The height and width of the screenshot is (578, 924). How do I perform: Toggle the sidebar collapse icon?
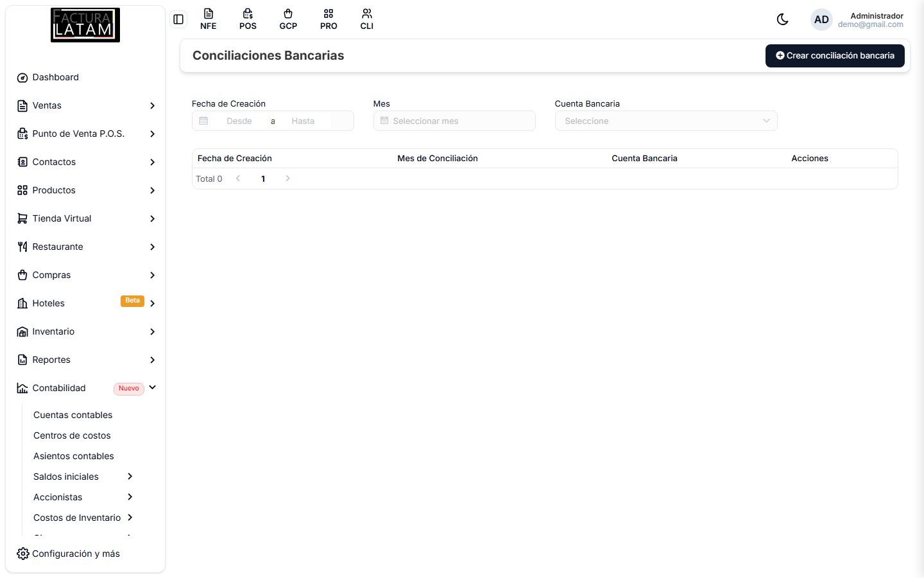178,19
